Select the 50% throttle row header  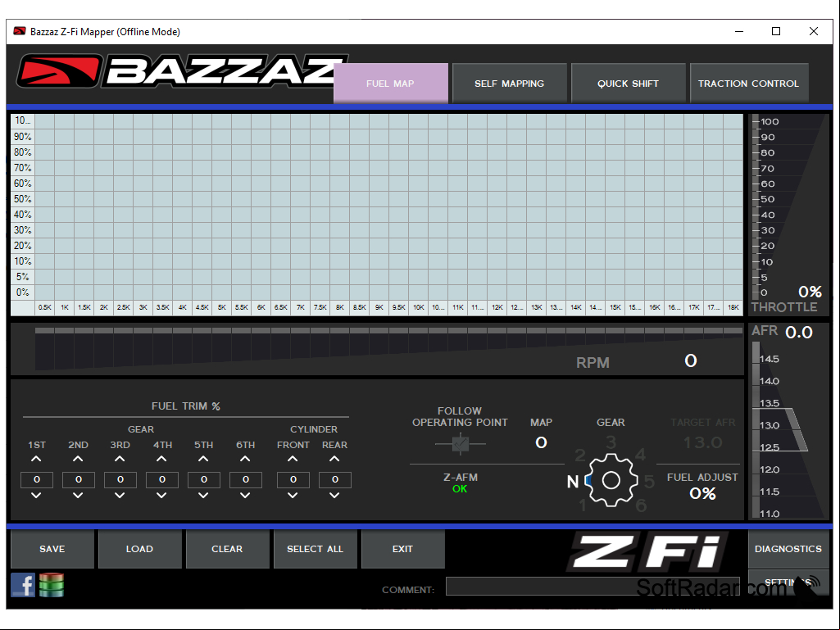pyautogui.click(x=22, y=199)
